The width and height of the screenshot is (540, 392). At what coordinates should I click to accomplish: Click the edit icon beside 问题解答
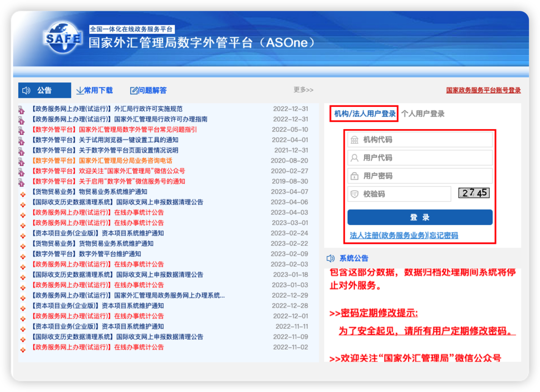(x=134, y=91)
